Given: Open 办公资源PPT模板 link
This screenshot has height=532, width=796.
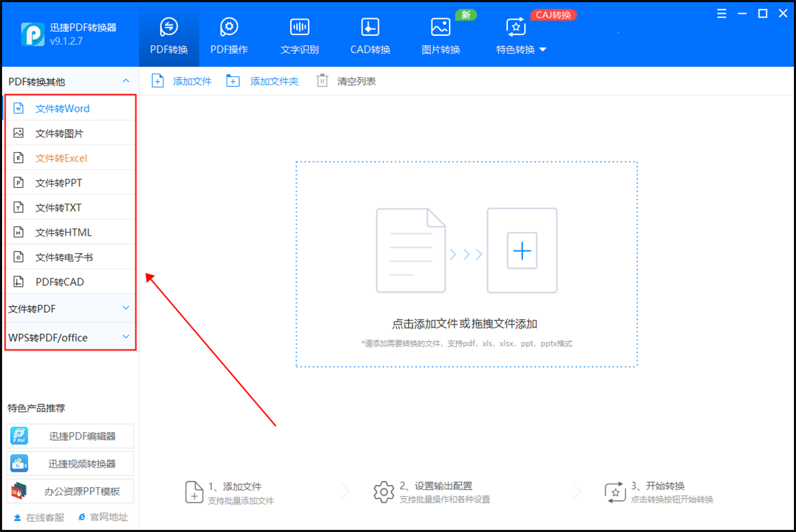Looking at the screenshot, I should click(70, 491).
